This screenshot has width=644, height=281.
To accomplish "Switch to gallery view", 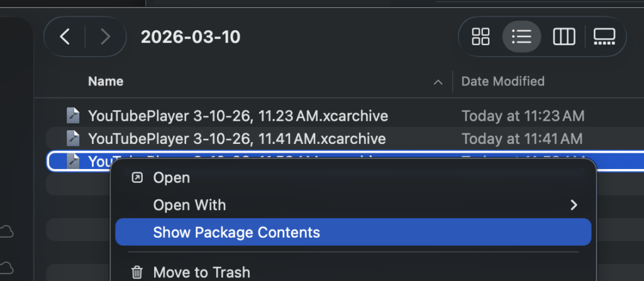I will point(604,37).
